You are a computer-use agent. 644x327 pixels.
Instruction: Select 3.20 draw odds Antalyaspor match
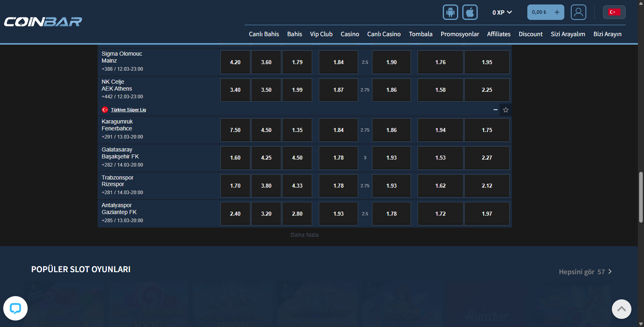tap(266, 214)
